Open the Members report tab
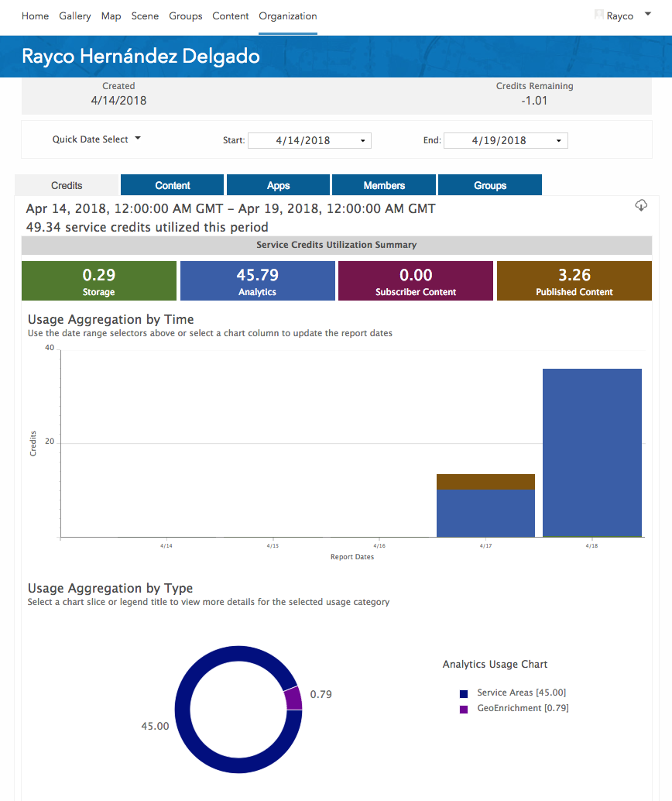This screenshot has height=801, width=672. point(384,185)
